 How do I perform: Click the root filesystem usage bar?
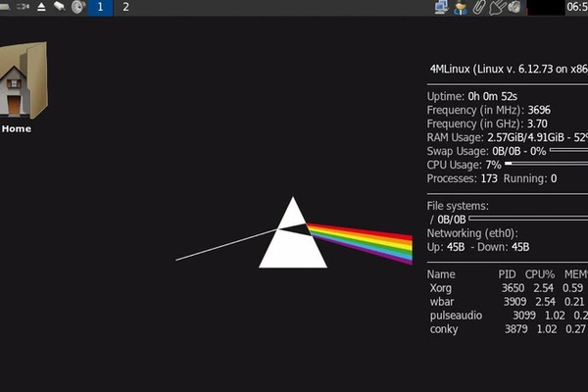pyautogui.click(x=528, y=218)
